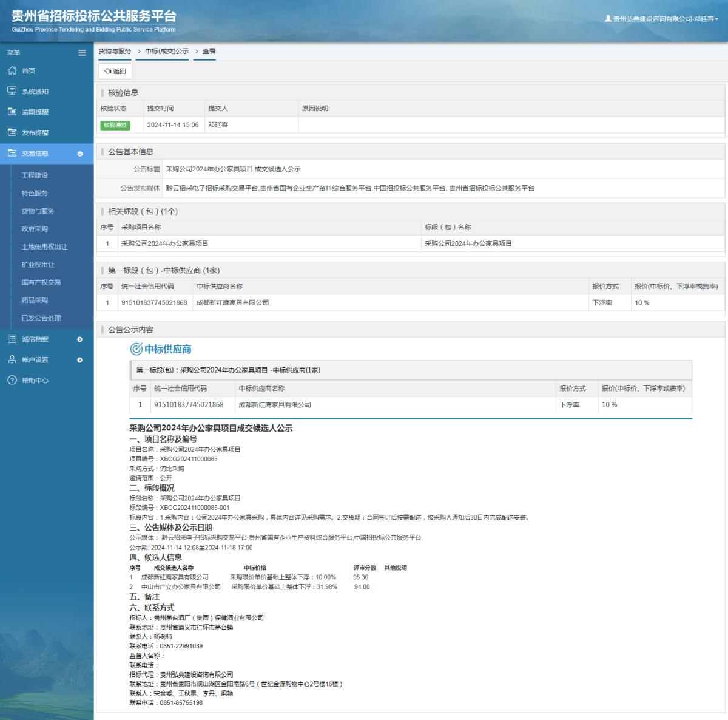Click the 发布提醒 sidebar icon

click(12, 132)
